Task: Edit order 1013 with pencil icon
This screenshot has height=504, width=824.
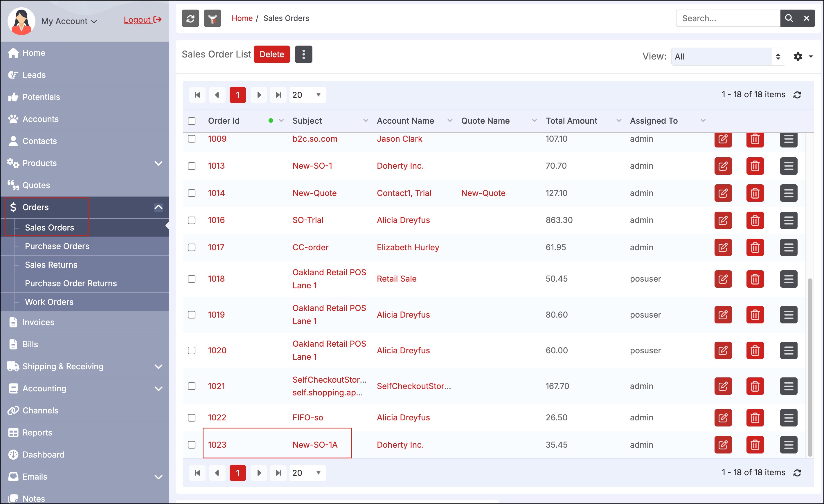Action: tap(723, 166)
